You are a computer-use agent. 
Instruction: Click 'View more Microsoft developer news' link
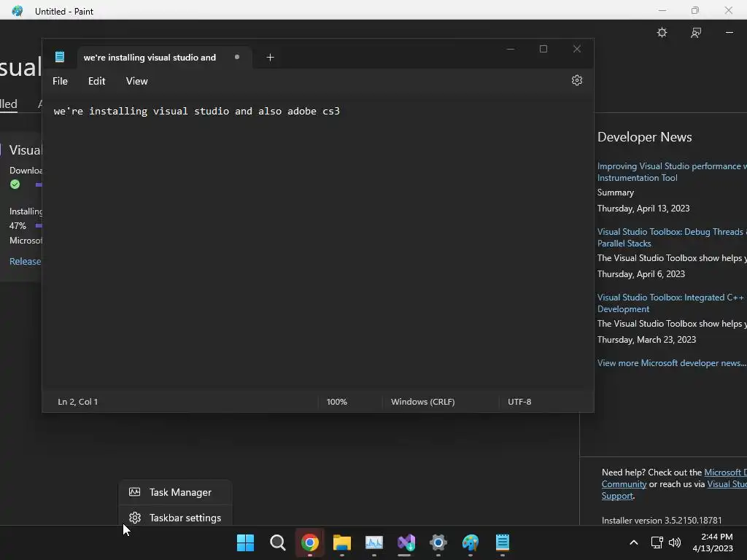pos(672,363)
